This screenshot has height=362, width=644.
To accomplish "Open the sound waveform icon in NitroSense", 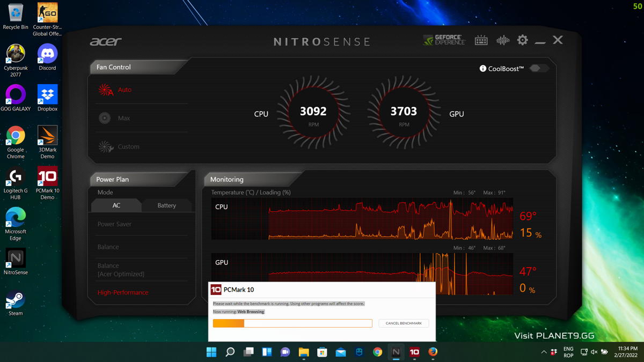I will tap(503, 40).
